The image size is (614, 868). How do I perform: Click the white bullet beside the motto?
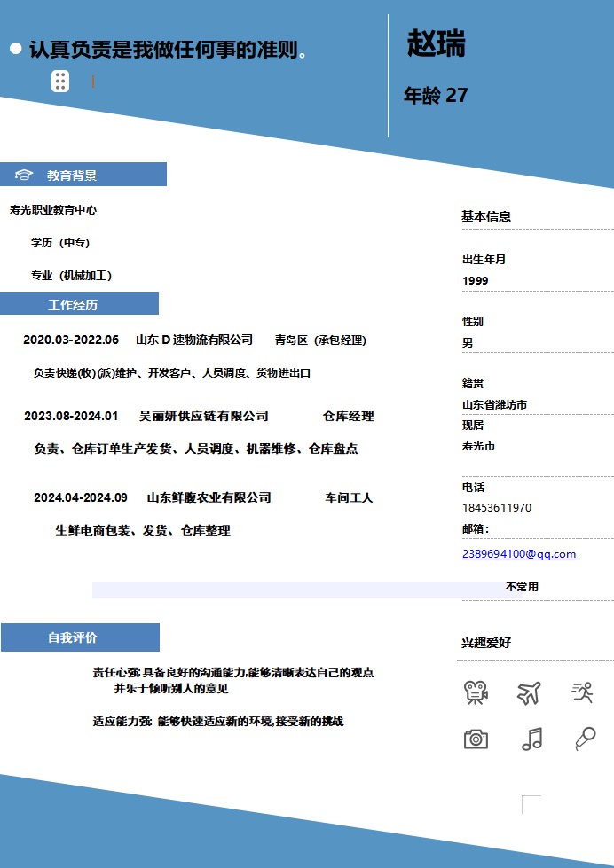point(15,49)
